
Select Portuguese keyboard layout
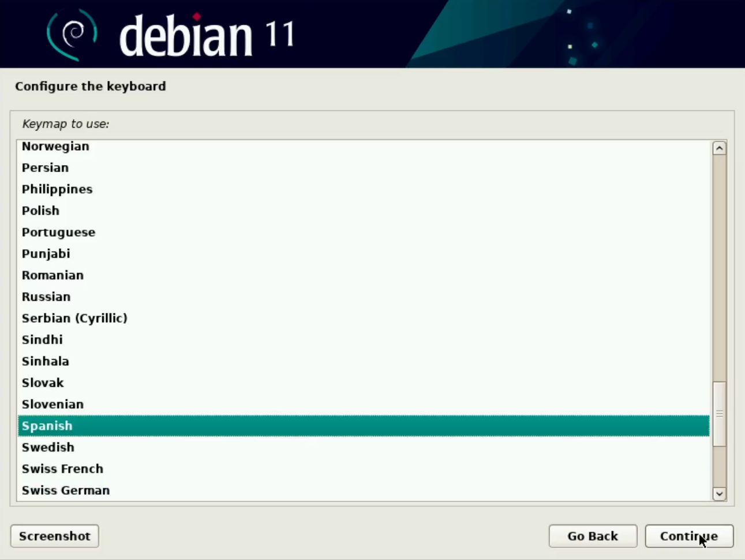[58, 232]
